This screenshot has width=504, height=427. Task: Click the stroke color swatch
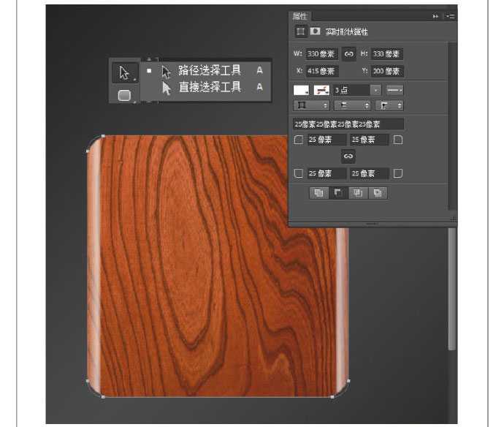(x=321, y=90)
